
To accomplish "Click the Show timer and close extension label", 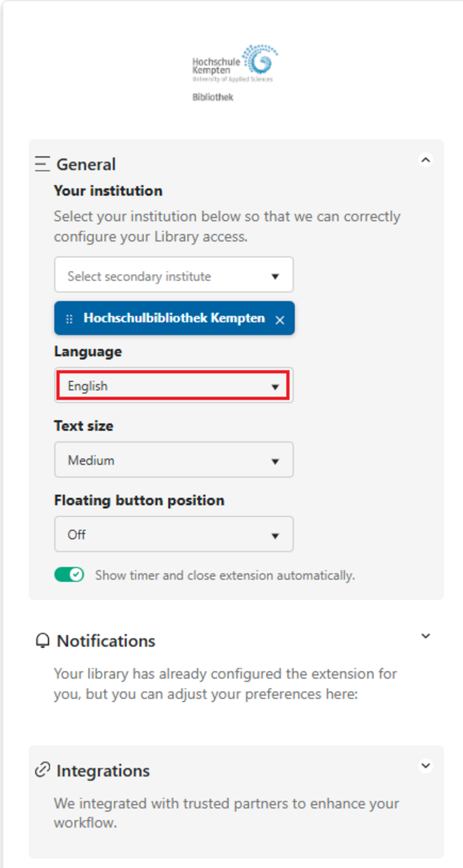I will [225, 575].
